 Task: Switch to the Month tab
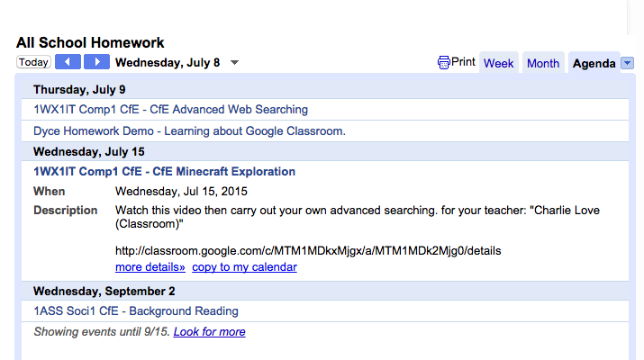coord(543,64)
